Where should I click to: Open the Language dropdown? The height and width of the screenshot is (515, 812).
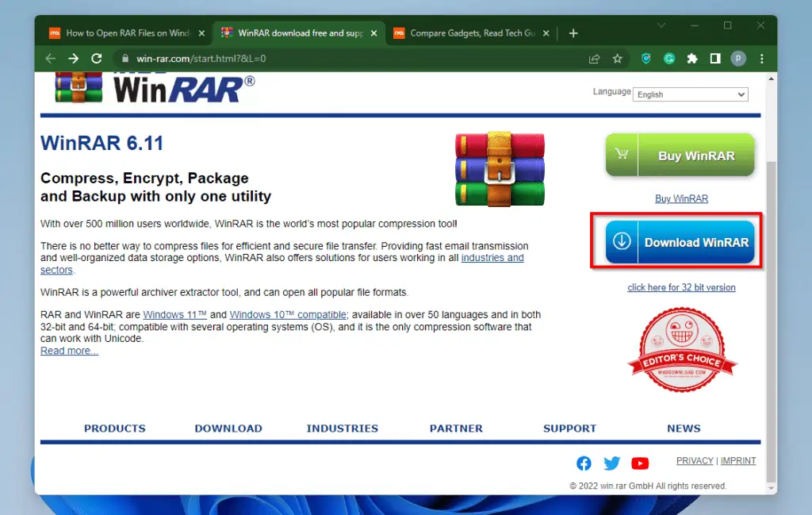[691, 94]
